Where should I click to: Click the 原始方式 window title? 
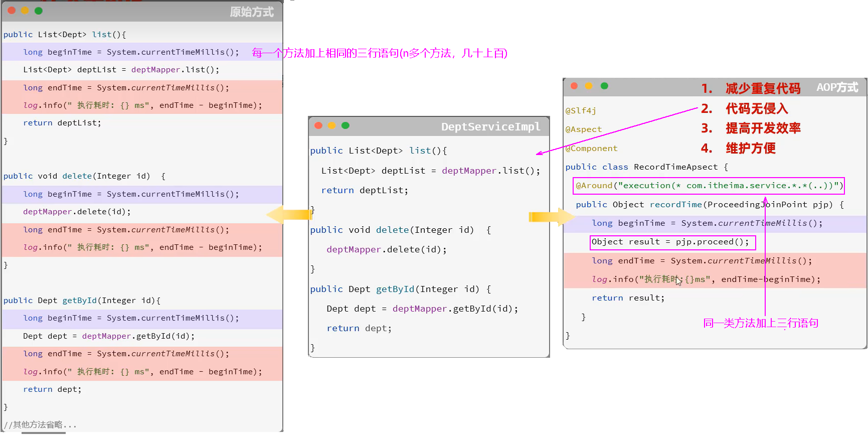pos(252,12)
